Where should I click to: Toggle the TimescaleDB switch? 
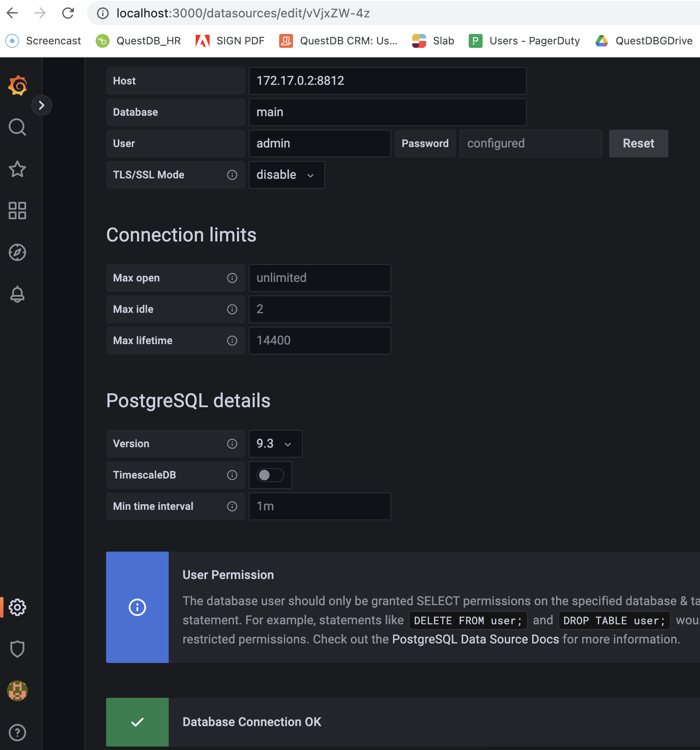(x=270, y=475)
